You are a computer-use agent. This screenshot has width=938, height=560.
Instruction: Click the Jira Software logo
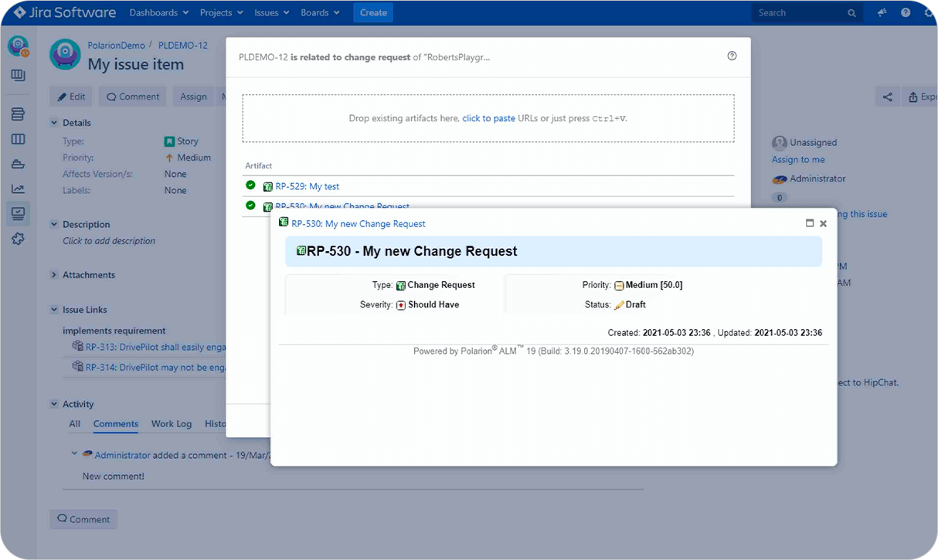coord(64,12)
